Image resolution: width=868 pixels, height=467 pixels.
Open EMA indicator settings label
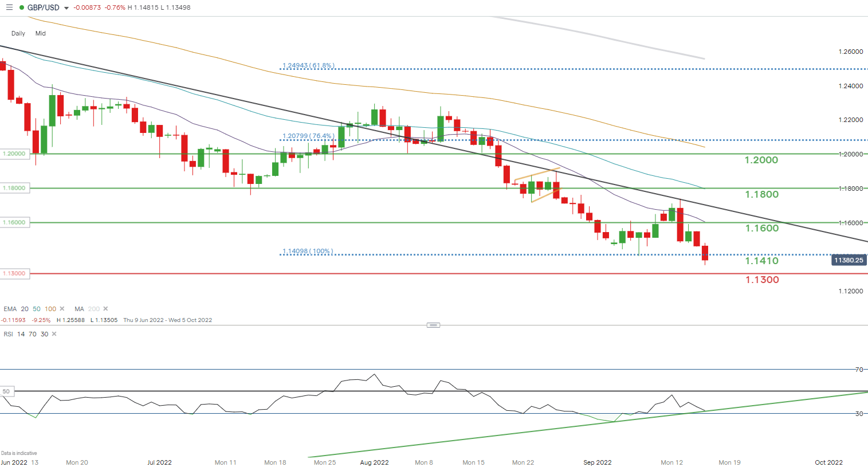pos(10,309)
